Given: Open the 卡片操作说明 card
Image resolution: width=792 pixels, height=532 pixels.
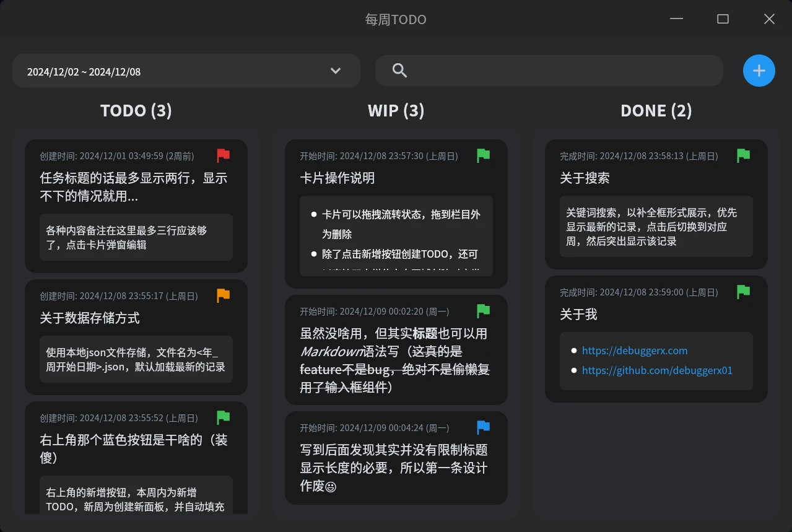Looking at the screenshot, I should click(396, 214).
